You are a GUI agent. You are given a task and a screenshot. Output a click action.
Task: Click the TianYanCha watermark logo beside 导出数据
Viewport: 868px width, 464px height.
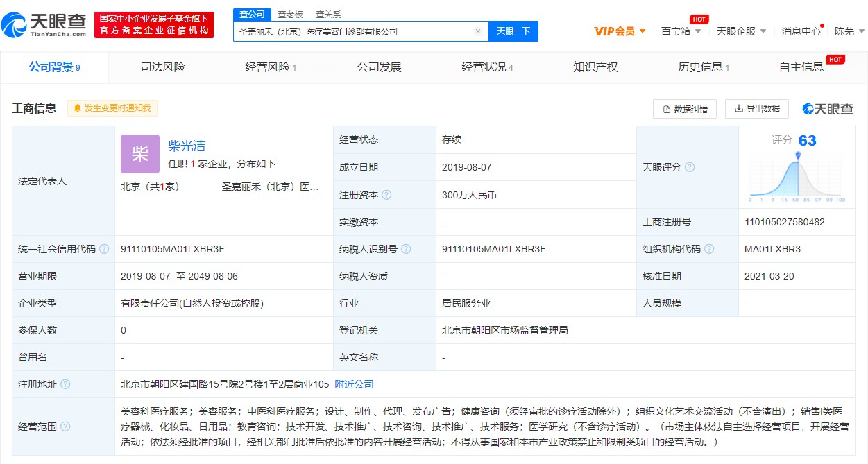(x=828, y=109)
